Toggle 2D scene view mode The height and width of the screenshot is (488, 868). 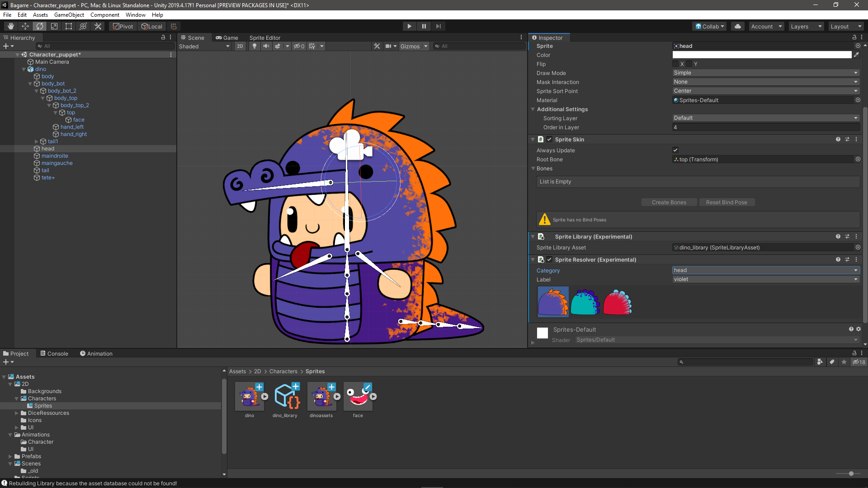point(240,46)
